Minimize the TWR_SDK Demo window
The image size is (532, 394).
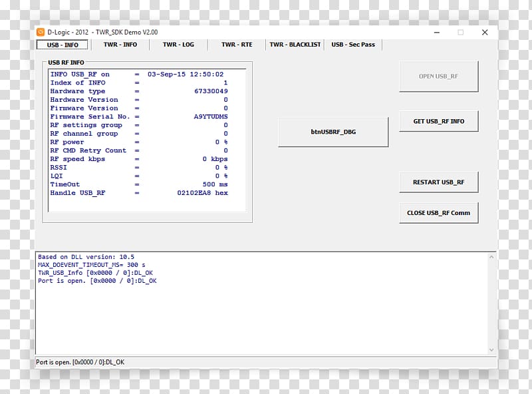[x=437, y=32]
